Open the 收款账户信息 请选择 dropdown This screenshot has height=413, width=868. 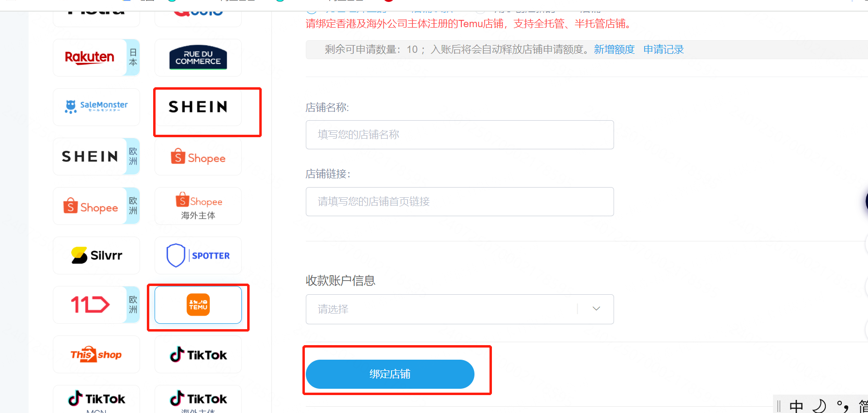pos(460,309)
